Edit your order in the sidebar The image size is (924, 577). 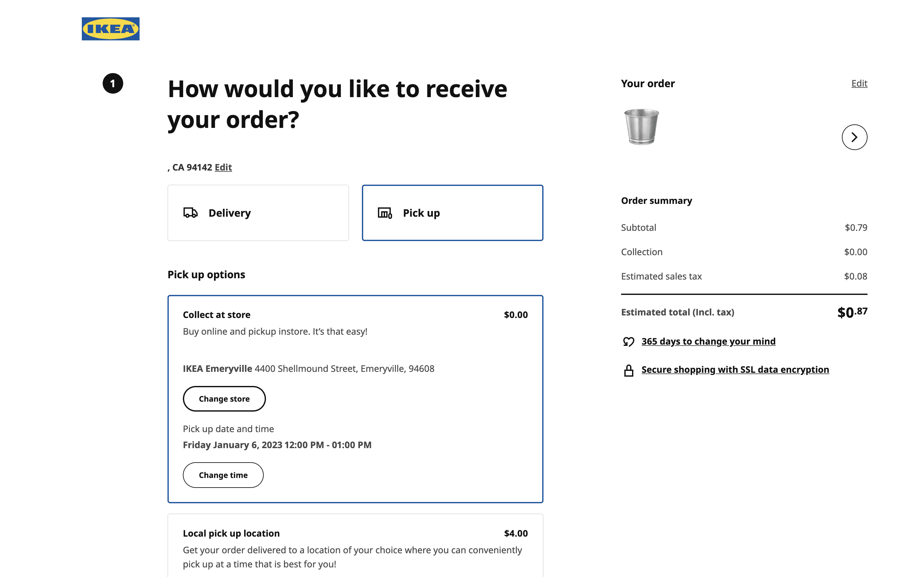(x=859, y=83)
